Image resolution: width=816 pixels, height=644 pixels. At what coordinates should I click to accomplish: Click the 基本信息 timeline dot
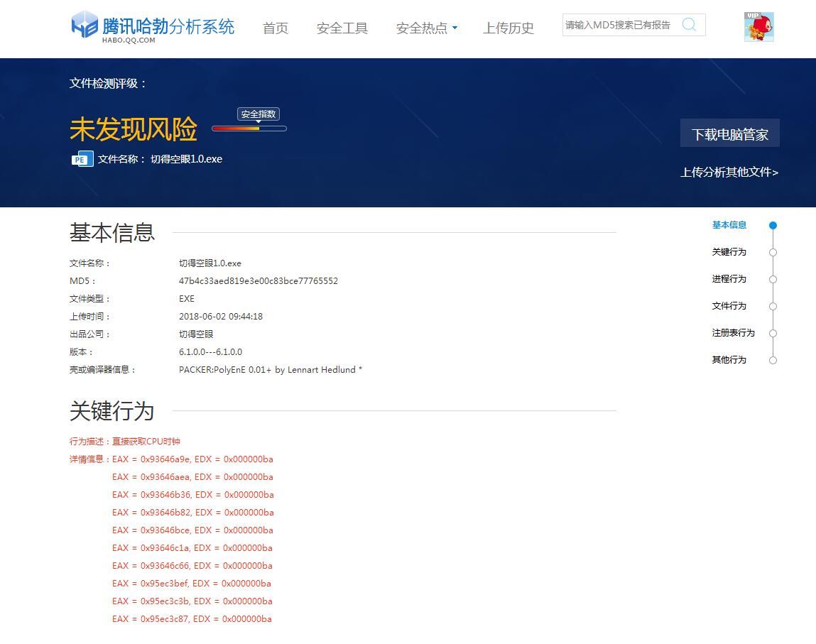pyautogui.click(x=773, y=225)
